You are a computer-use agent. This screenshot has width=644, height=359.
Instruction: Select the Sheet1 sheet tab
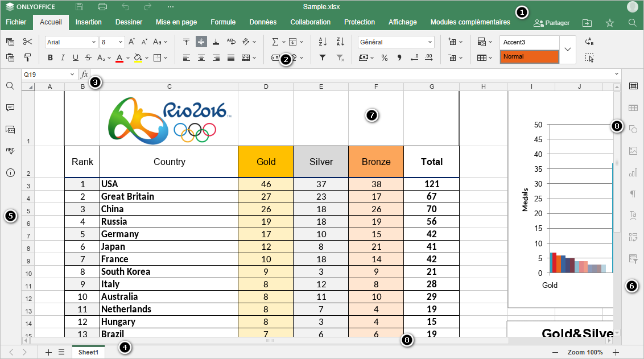pos(88,352)
